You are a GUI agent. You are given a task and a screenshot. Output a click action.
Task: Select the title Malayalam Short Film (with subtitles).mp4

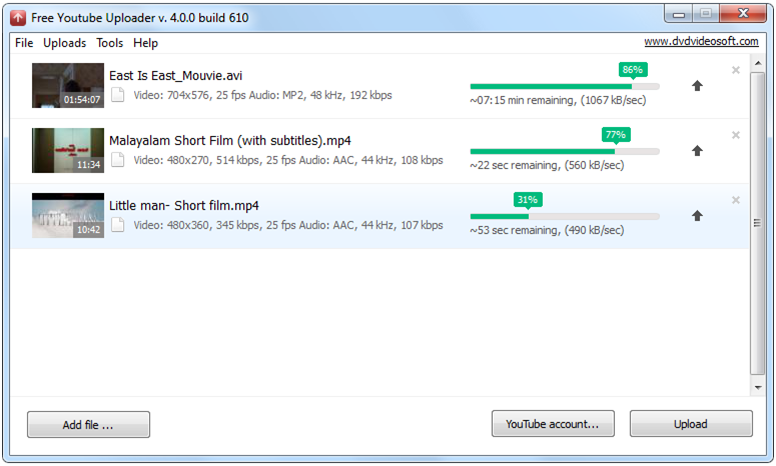point(230,141)
